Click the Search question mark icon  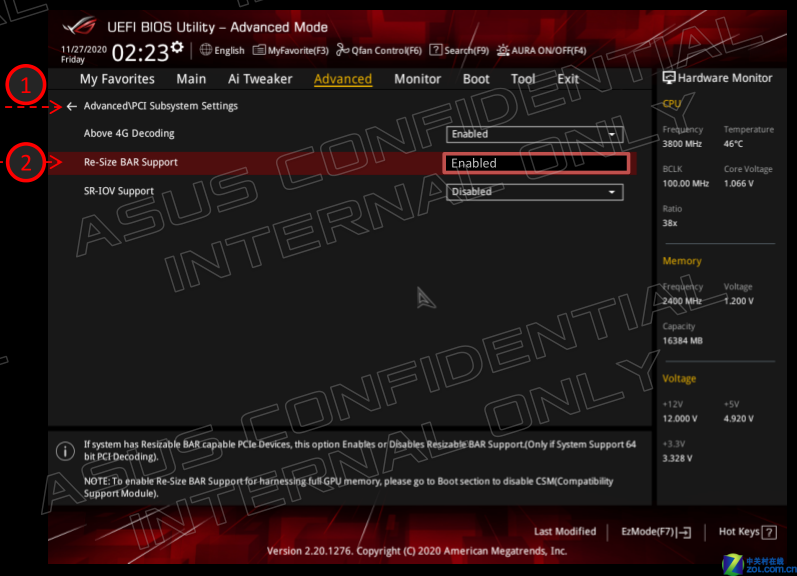pos(436,50)
